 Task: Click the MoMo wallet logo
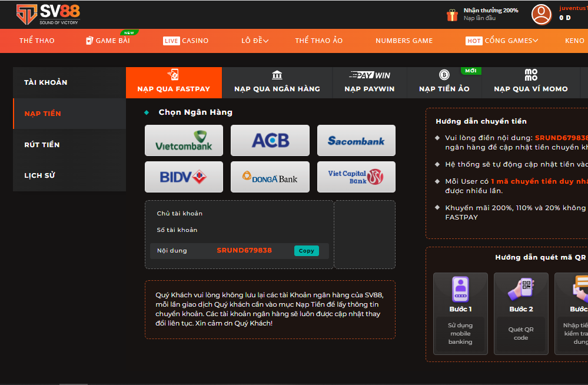click(x=531, y=75)
